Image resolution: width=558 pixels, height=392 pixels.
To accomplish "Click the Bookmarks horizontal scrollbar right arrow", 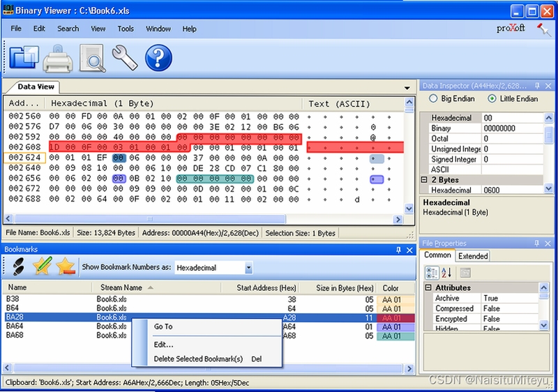I will [x=409, y=368].
